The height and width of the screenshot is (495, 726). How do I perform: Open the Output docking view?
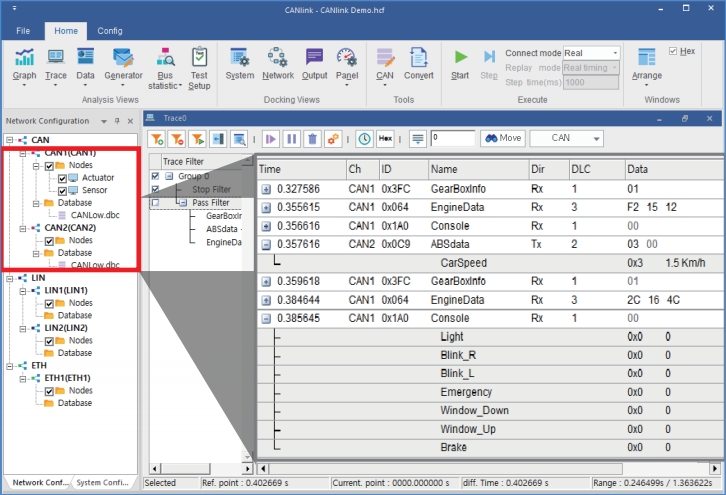pos(314,63)
